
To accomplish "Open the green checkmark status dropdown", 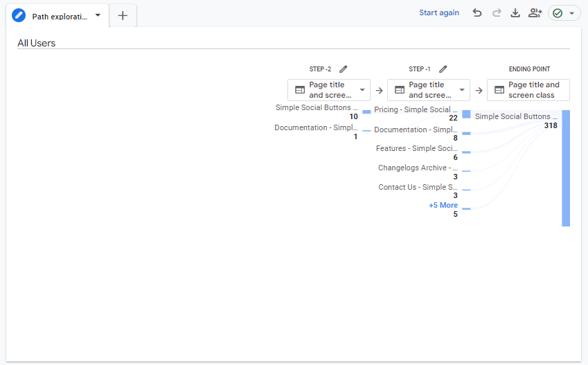I will pyautogui.click(x=564, y=13).
